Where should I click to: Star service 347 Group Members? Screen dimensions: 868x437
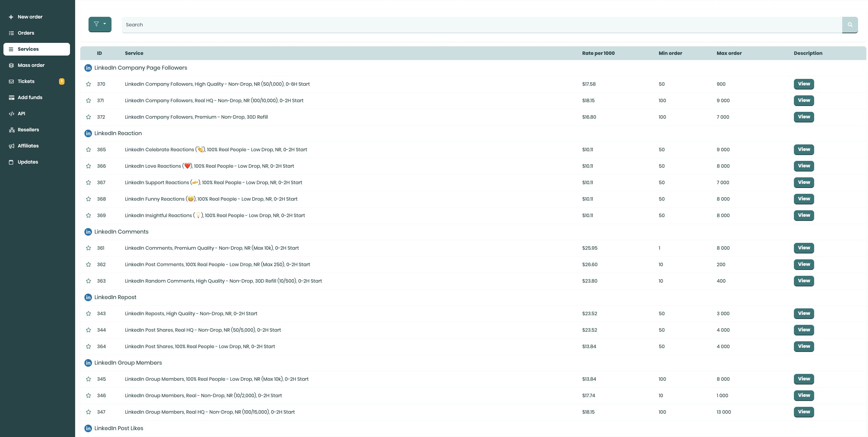coord(89,412)
